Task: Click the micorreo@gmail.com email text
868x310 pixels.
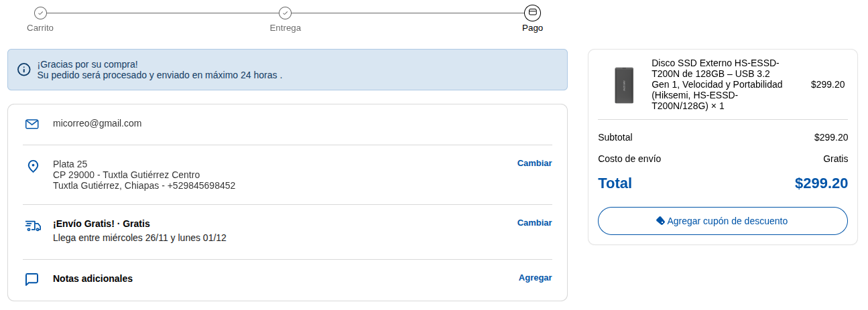Action: coord(97,123)
